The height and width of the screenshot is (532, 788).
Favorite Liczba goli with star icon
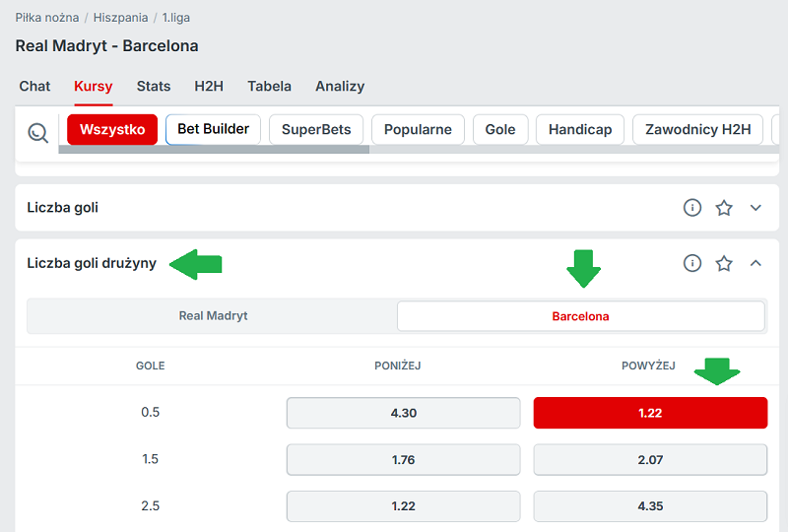click(x=724, y=208)
